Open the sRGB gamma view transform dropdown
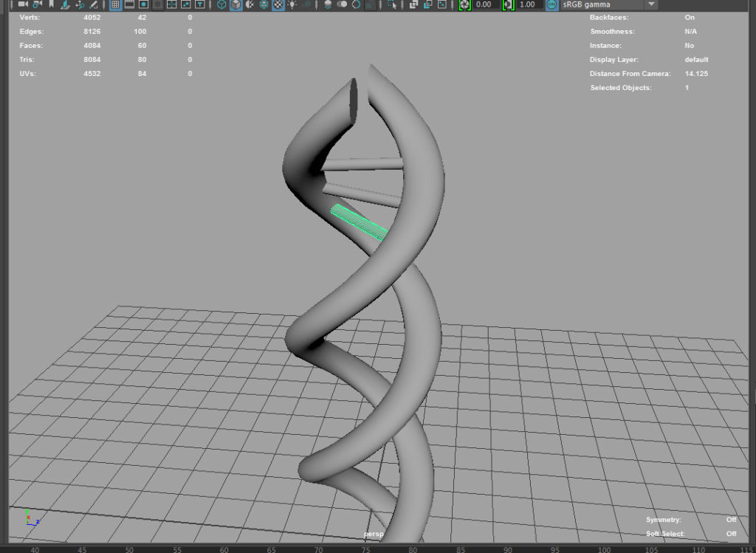Screen dimensions: 756x553 point(609,4)
